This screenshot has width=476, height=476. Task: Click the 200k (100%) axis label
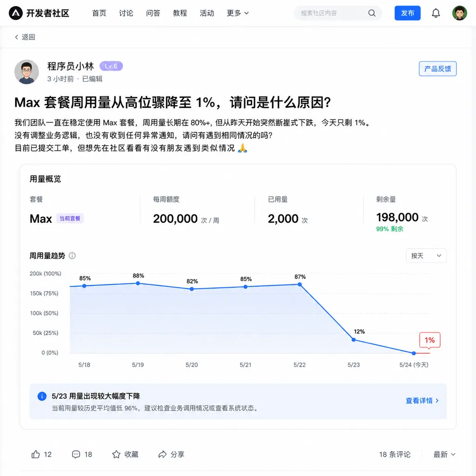click(x=45, y=273)
